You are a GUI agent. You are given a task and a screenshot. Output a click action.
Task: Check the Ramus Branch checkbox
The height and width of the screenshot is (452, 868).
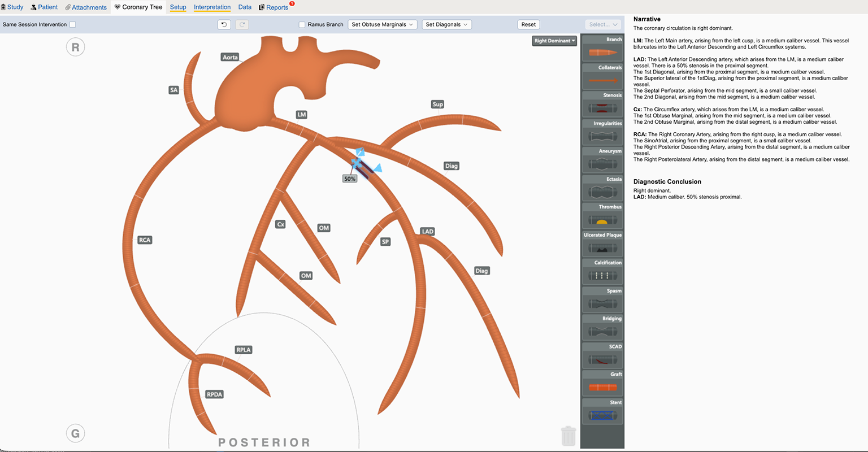pyautogui.click(x=302, y=24)
